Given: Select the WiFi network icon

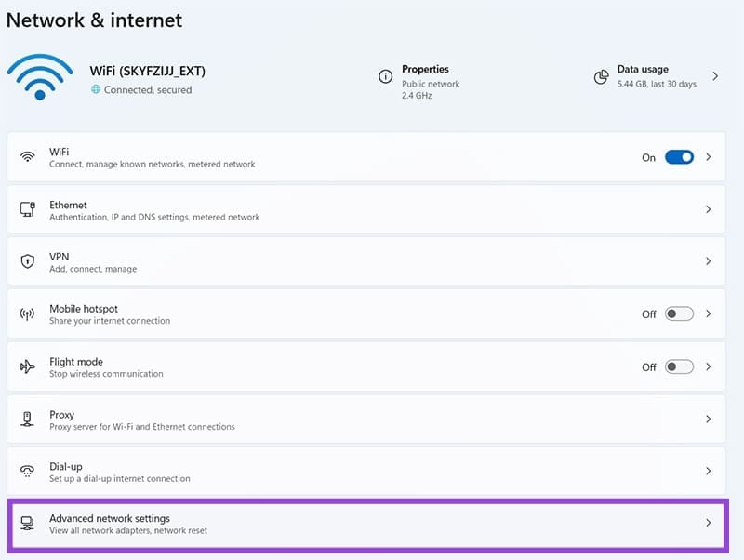Looking at the screenshot, I should [x=27, y=155].
